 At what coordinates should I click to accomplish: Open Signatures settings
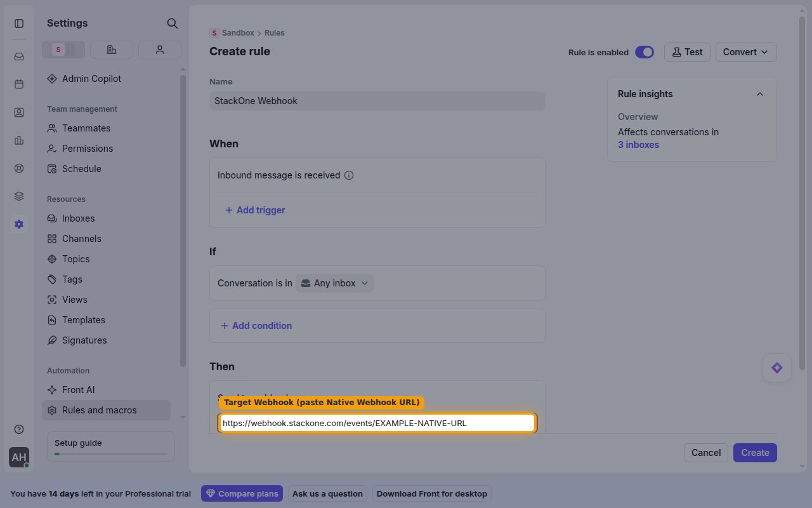107,340
